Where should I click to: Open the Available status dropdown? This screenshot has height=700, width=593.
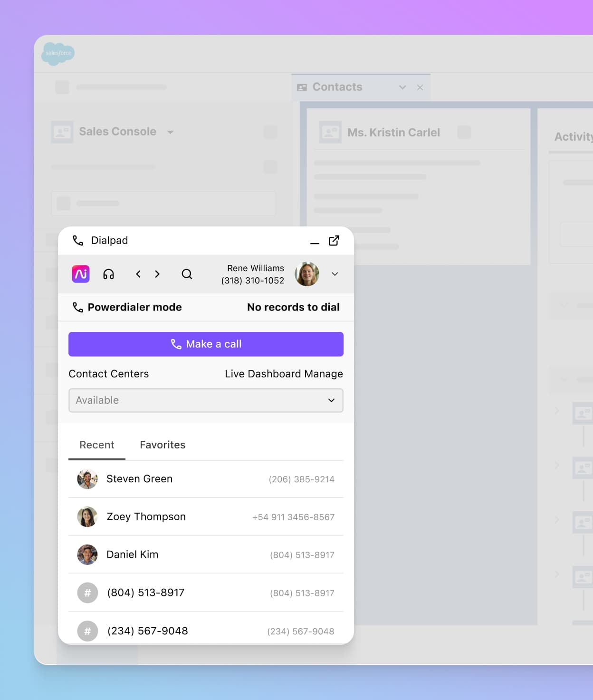pos(206,400)
